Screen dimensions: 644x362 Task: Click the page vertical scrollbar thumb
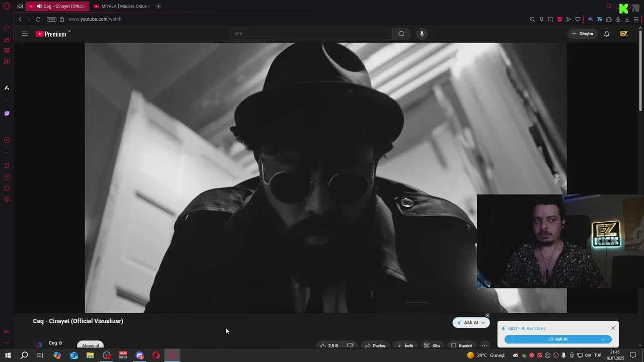point(640,70)
